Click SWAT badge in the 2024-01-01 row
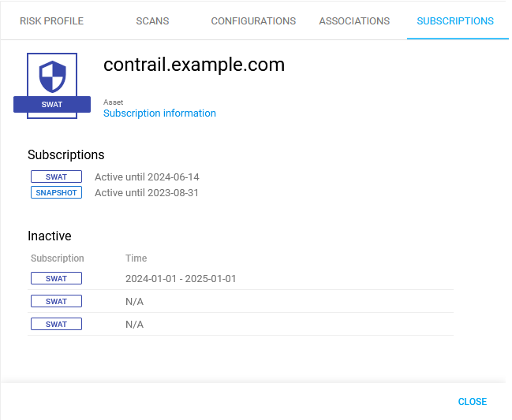The height and width of the screenshot is (420, 512). tap(56, 278)
